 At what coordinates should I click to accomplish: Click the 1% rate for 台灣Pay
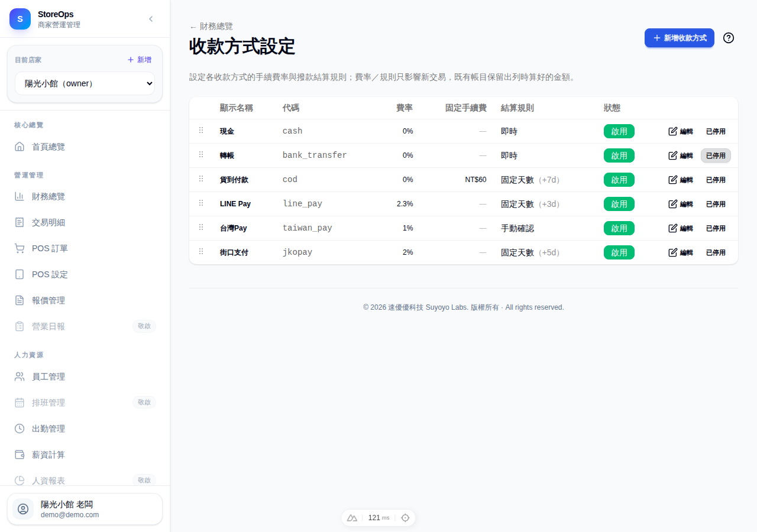[407, 228]
